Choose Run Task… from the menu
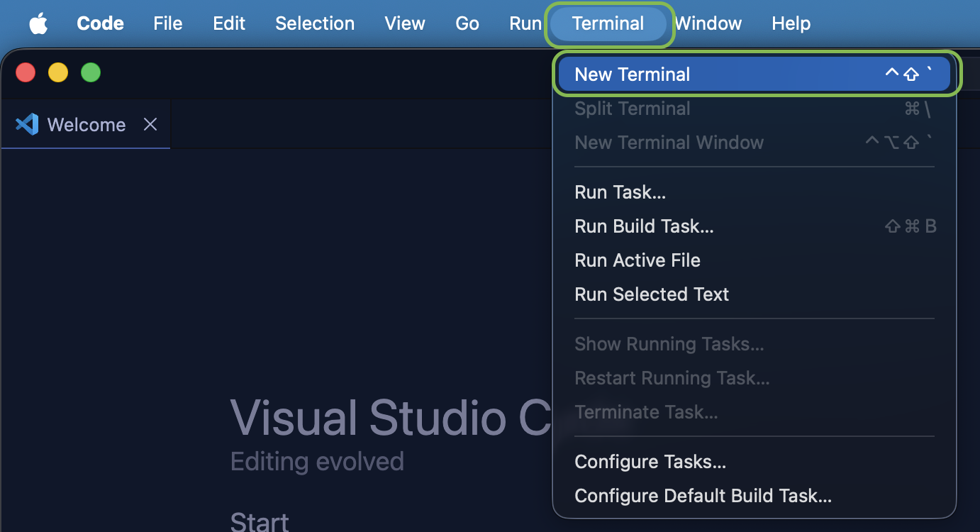Viewport: 980px width, 532px height. [x=755, y=192]
